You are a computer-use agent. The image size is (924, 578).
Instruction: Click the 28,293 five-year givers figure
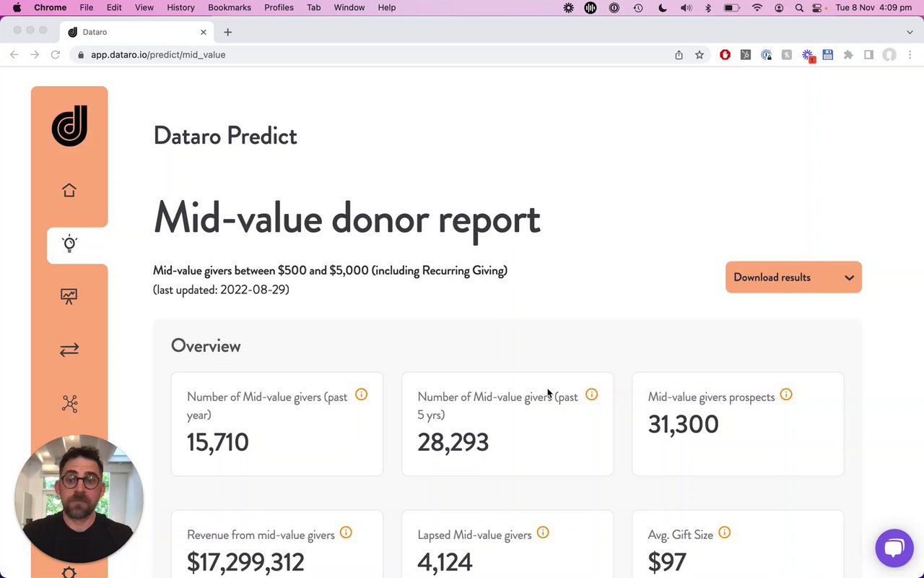point(453,442)
